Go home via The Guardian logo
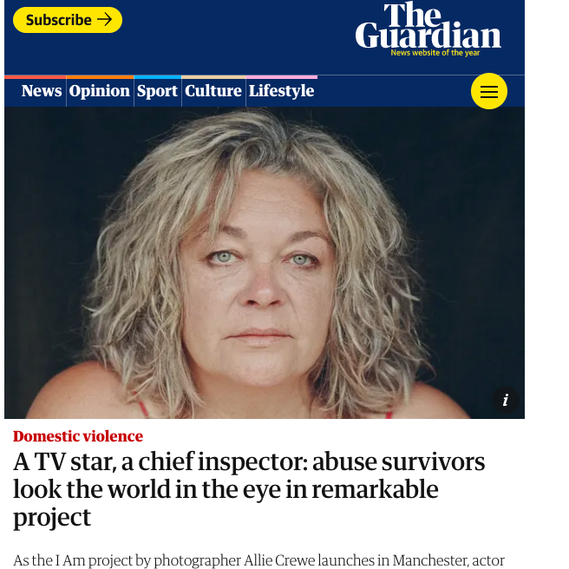The height and width of the screenshot is (569, 569). pyautogui.click(x=428, y=25)
